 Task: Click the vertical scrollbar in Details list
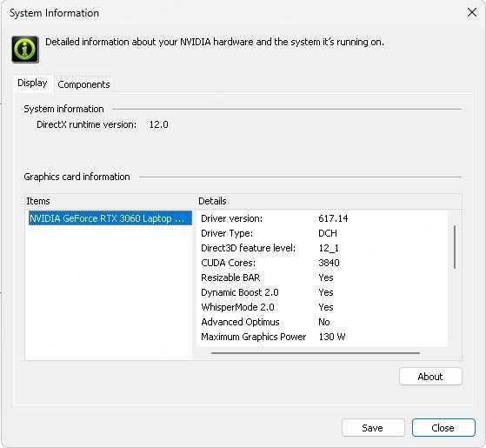pyautogui.click(x=455, y=247)
